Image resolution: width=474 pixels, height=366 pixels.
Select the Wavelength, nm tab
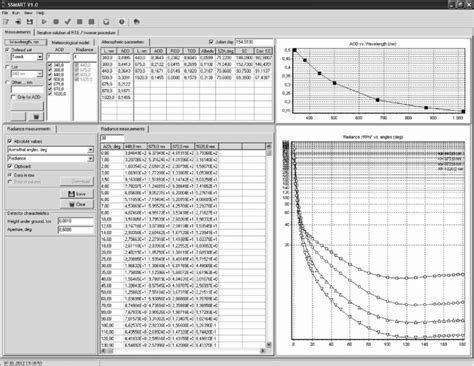coord(25,42)
